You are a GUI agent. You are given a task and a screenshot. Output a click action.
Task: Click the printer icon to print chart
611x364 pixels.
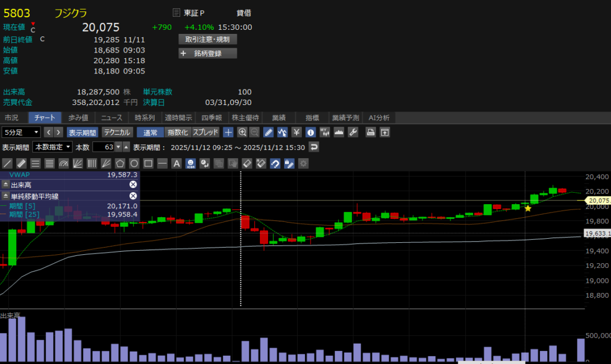371,132
